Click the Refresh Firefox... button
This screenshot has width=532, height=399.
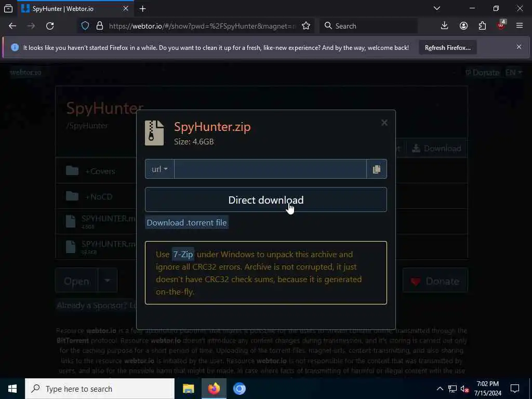point(447,47)
